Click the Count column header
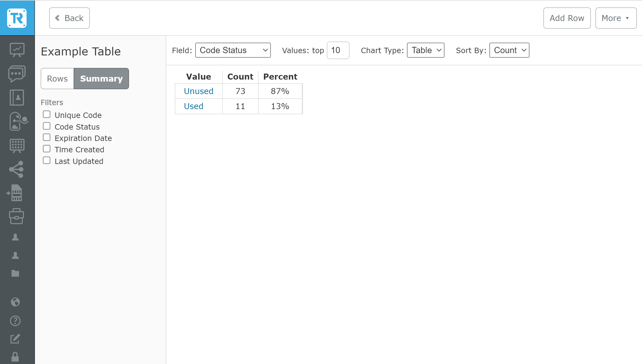This screenshot has width=642, height=364. coord(240,77)
